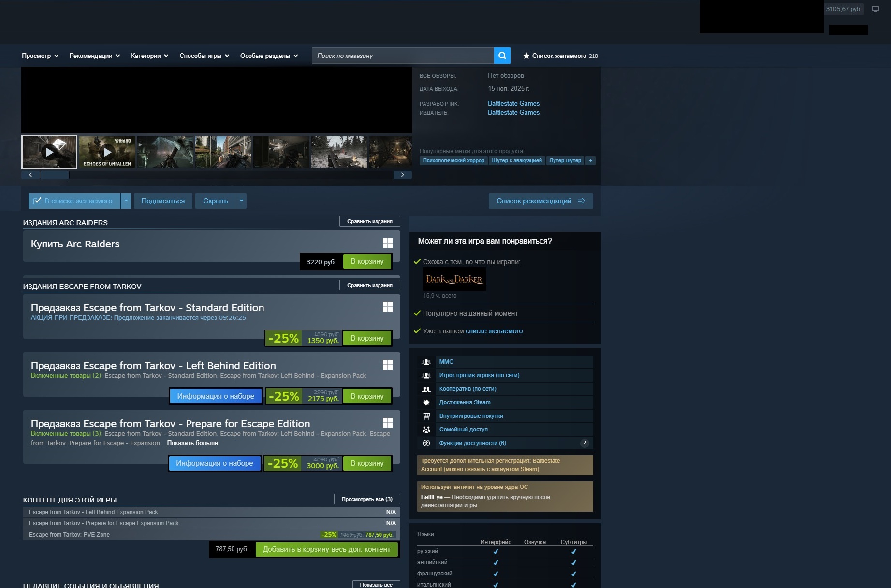Screen dimensions: 891x588
Task: Open the 'Скрыть' dropdown arrow
Action: pos(242,201)
